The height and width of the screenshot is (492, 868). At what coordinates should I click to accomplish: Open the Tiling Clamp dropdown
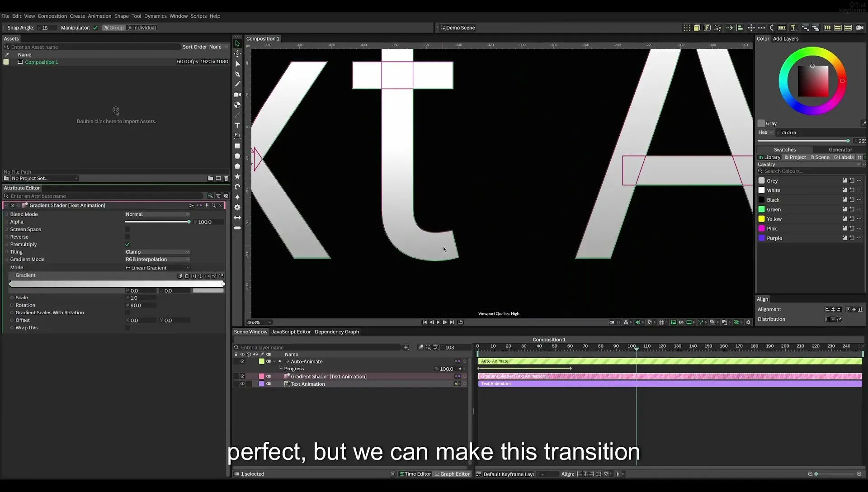[157, 252]
